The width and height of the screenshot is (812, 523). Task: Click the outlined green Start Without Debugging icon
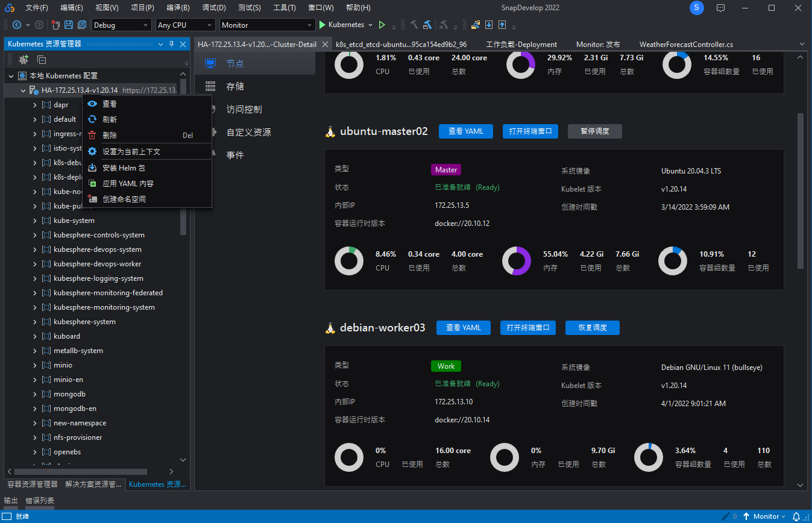click(x=382, y=25)
